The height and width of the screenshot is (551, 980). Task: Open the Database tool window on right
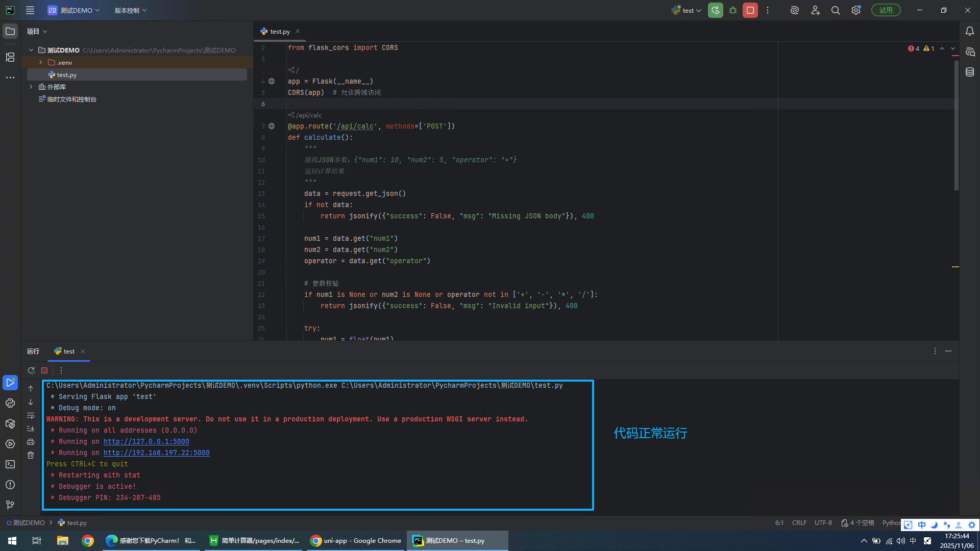970,72
